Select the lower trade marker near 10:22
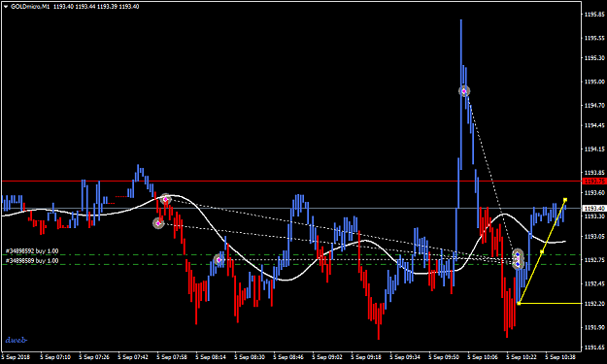The height and width of the screenshot is (364, 607). (x=518, y=264)
